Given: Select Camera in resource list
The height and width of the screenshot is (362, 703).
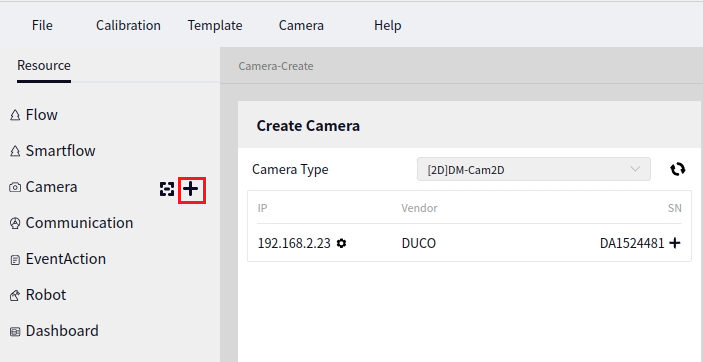Looking at the screenshot, I should point(52,187).
